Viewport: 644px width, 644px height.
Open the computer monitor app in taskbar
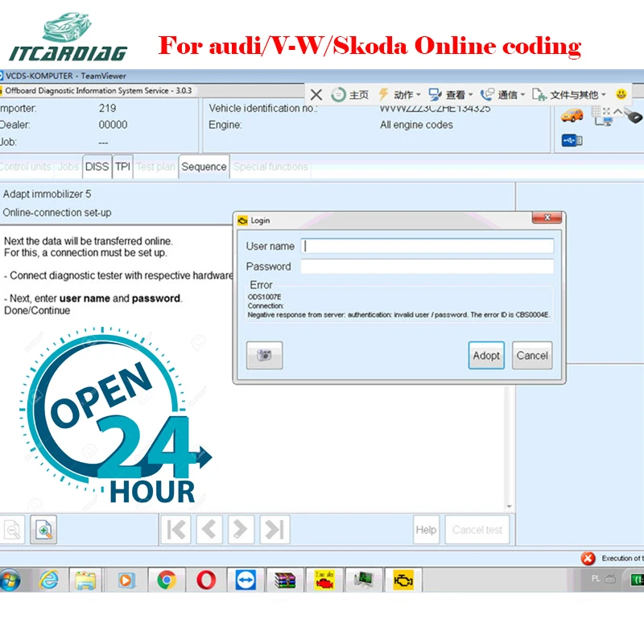click(x=364, y=580)
